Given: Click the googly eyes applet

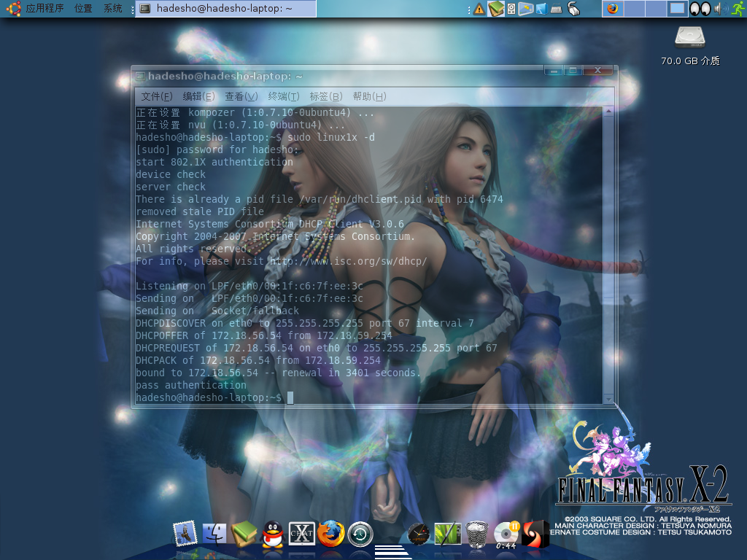Looking at the screenshot, I should 700,9.
